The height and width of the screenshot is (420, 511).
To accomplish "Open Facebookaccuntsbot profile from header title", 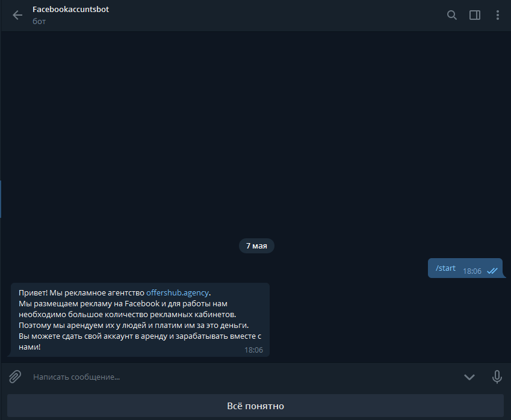I will pyautogui.click(x=70, y=10).
